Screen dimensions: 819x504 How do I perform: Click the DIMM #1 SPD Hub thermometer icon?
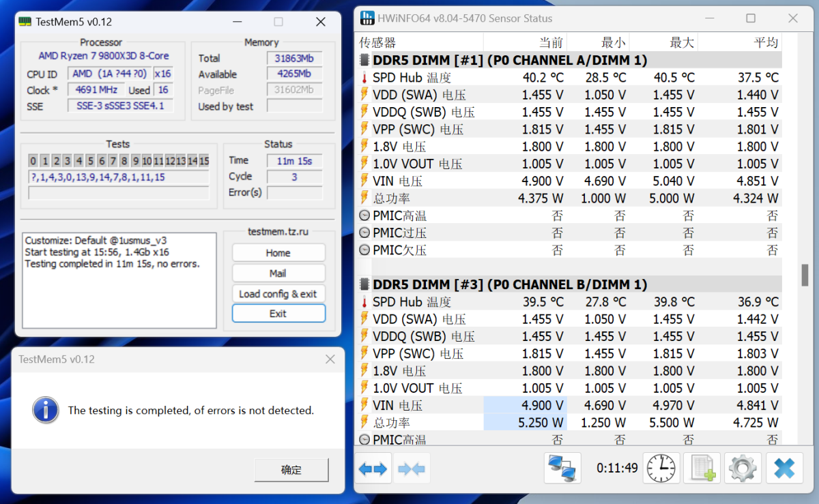(364, 78)
